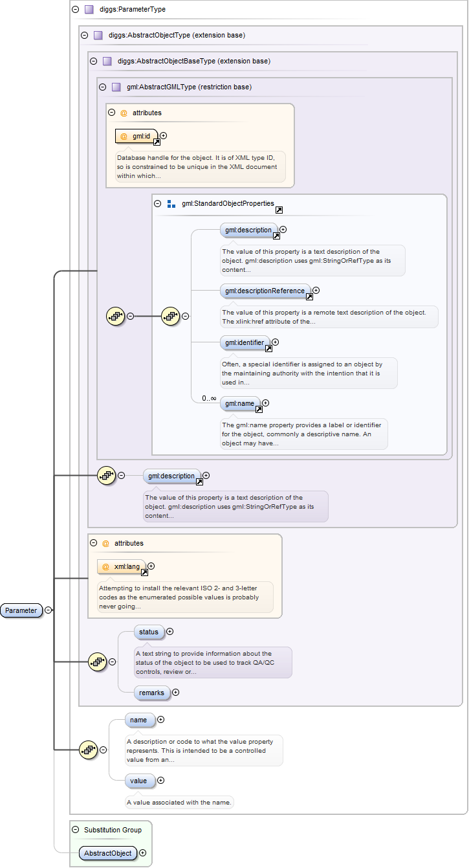
Task: Click the Parameter root element node
Action: tap(21, 610)
